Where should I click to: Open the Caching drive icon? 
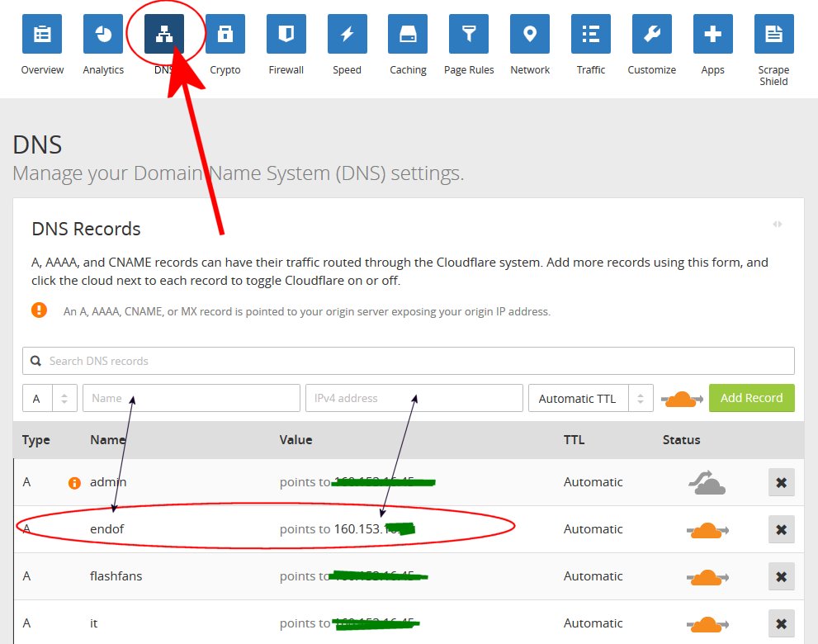(408, 34)
